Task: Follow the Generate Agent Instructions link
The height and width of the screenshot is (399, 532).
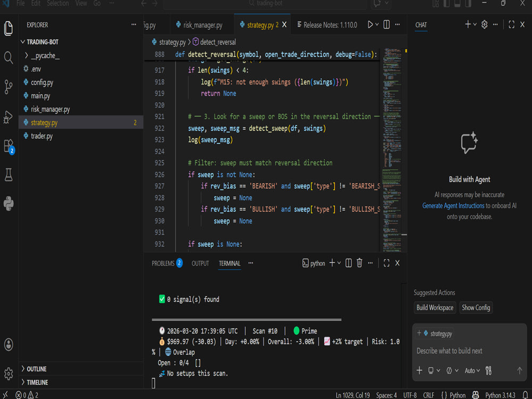Action: tap(453, 205)
